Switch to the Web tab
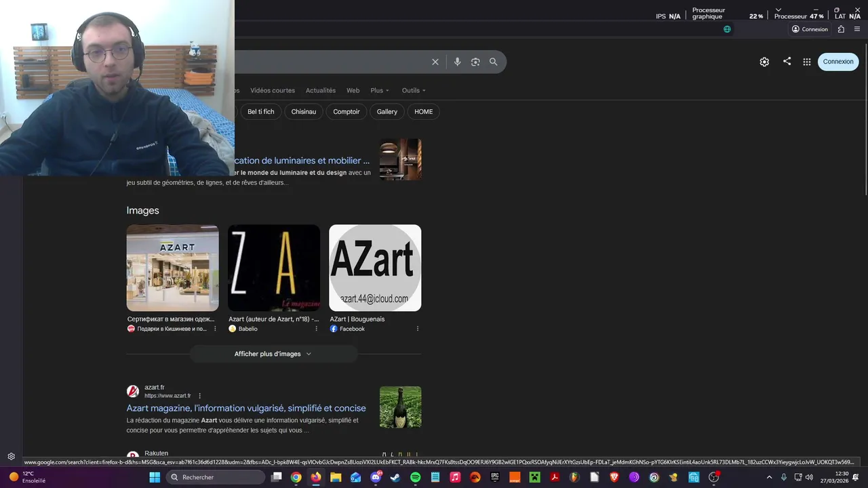The image size is (868, 488). pyautogui.click(x=353, y=90)
